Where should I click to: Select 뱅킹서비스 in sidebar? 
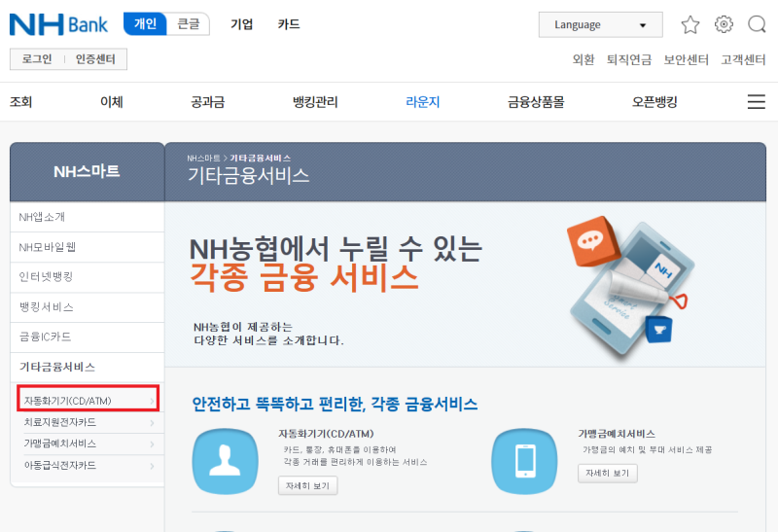87,307
